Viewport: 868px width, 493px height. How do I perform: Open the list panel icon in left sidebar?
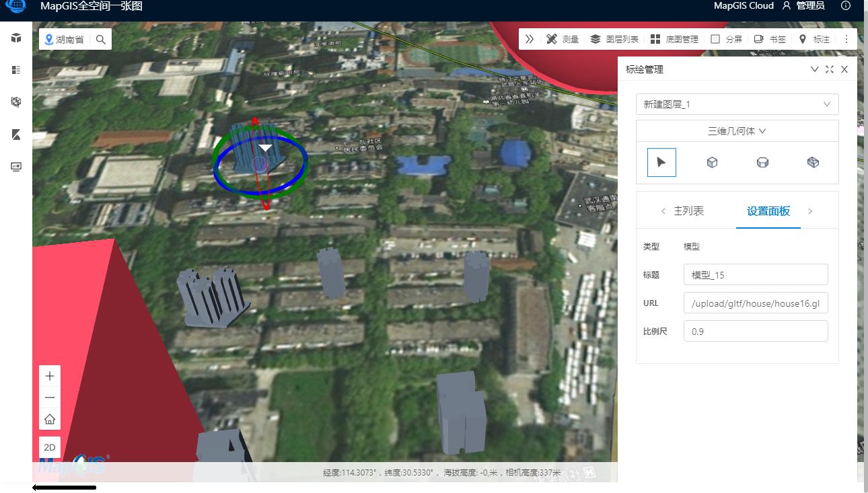(x=16, y=70)
